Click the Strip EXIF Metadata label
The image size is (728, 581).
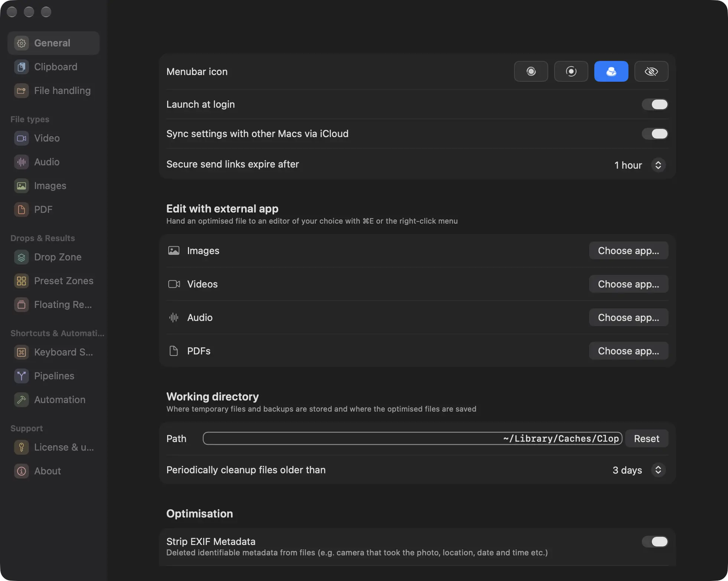[x=211, y=542]
